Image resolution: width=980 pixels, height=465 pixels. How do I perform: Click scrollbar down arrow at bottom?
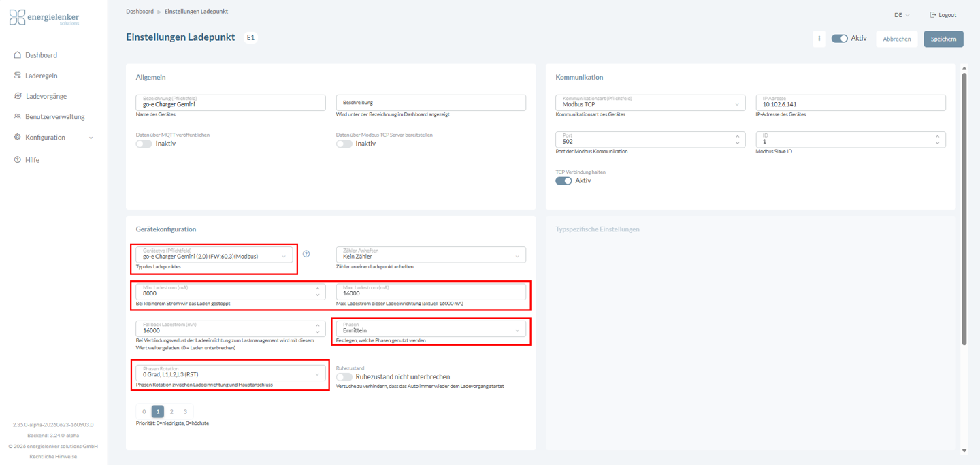pyautogui.click(x=964, y=451)
